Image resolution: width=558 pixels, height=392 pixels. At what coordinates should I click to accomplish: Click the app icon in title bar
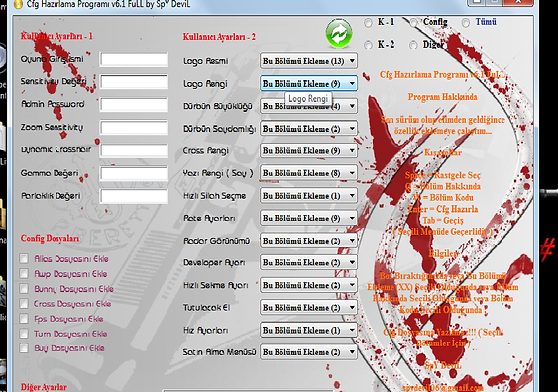pyautogui.click(x=18, y=4)
